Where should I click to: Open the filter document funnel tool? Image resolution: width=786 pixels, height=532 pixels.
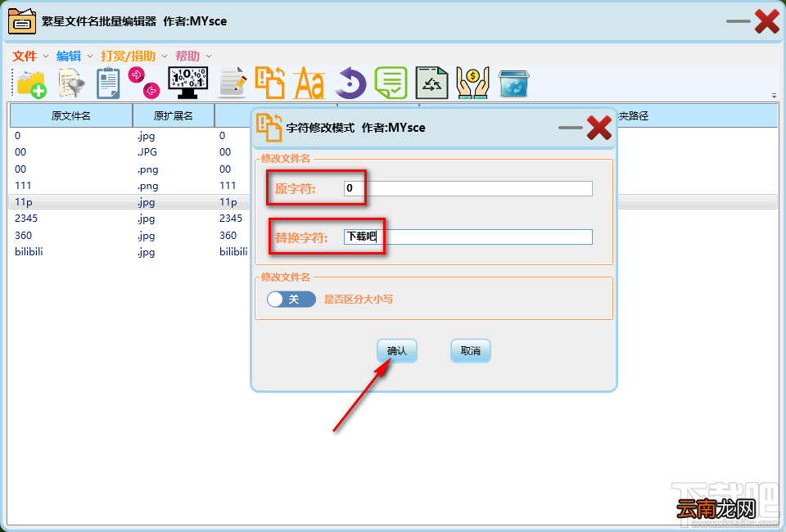coord(70,83)
